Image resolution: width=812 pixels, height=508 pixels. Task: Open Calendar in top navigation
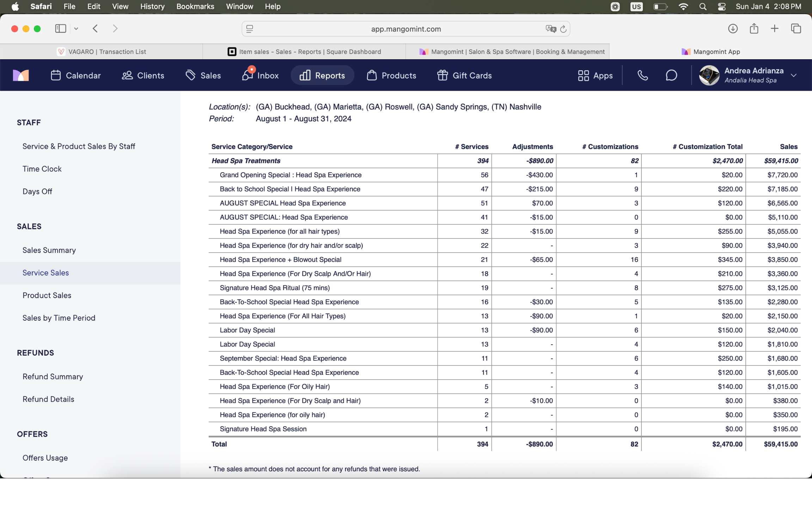(76, 75)
